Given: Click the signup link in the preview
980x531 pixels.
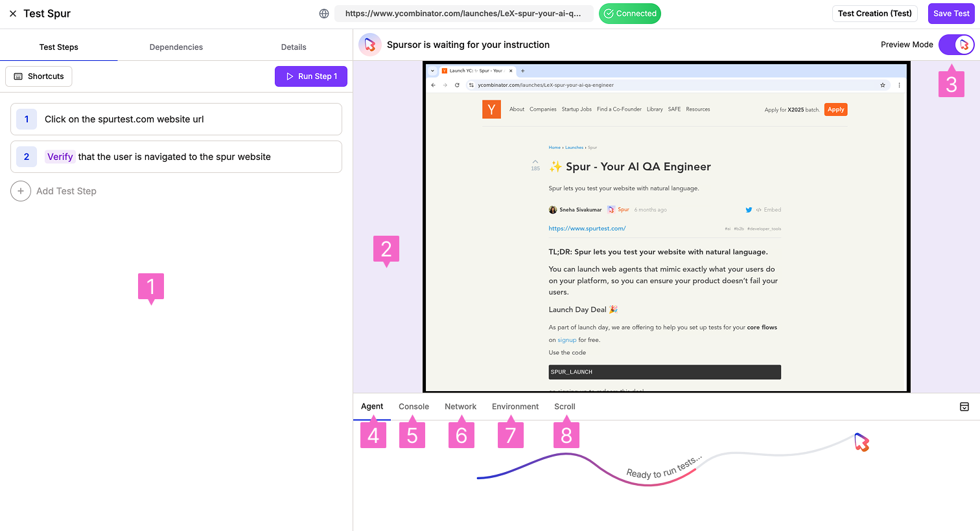Looking at the screenshot, I should tap(567, 340).
